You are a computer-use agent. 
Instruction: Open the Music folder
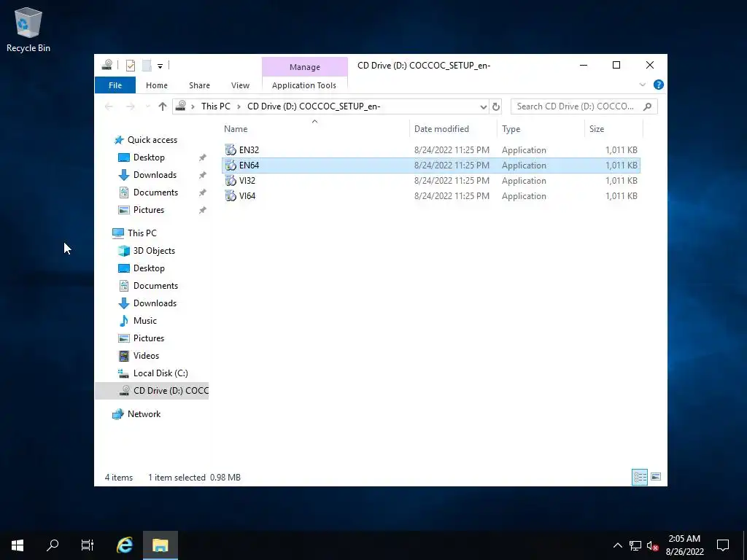pos(145,321)
